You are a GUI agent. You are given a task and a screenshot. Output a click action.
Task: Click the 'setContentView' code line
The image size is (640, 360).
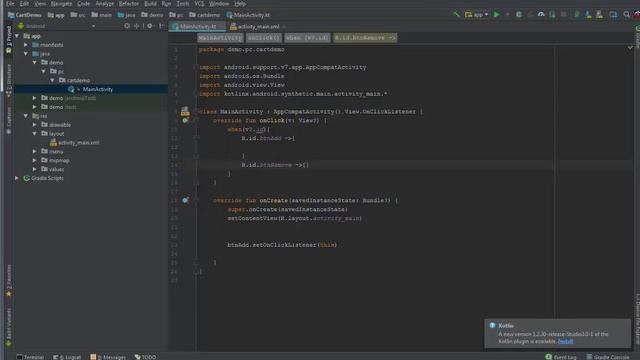pos(294,218)
